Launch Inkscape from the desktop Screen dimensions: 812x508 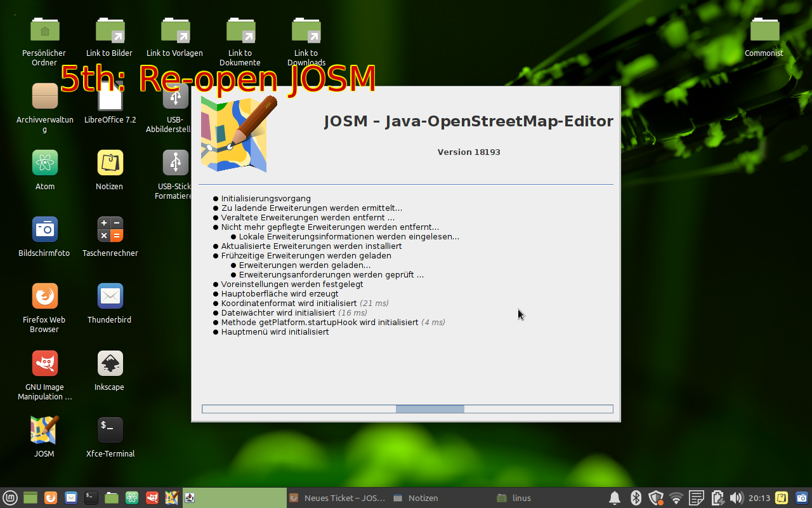110,363
